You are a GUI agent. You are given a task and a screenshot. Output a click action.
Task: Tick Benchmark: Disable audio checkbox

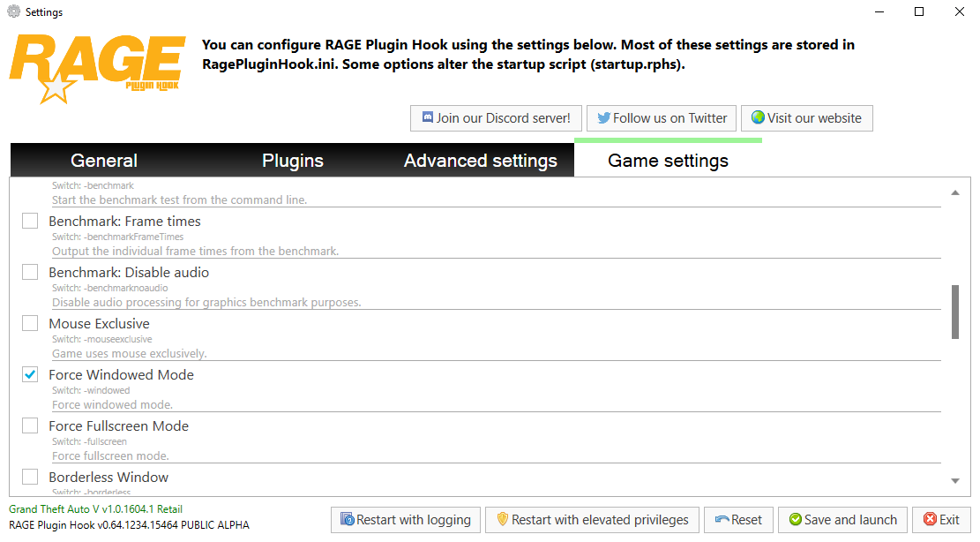(30, 272)
